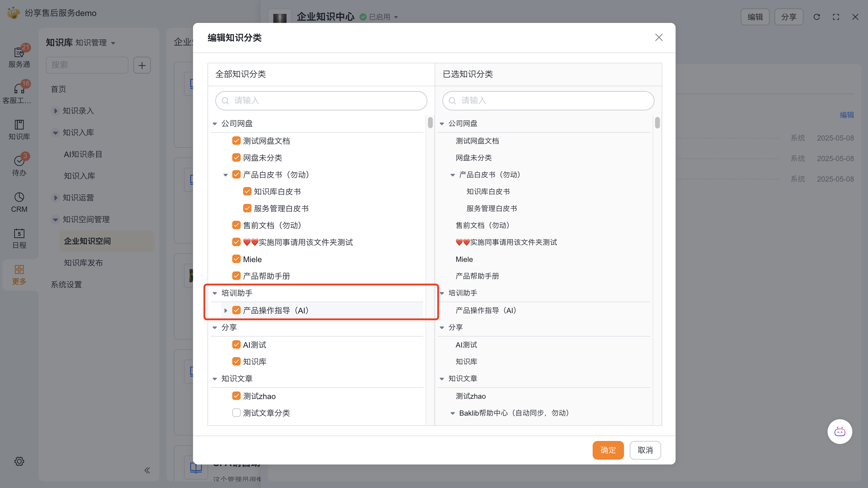Click the settings gear icon
Viewport: 868px width, 488px height.
pos(19,461)
